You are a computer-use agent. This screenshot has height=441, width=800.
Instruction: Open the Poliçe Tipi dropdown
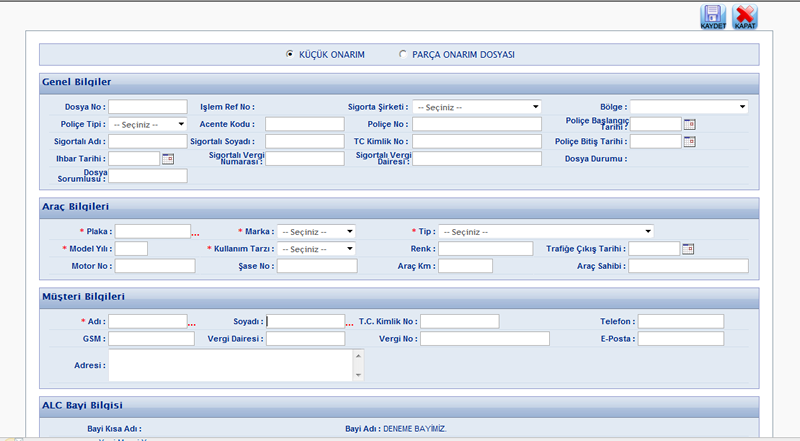pos(148,124)
